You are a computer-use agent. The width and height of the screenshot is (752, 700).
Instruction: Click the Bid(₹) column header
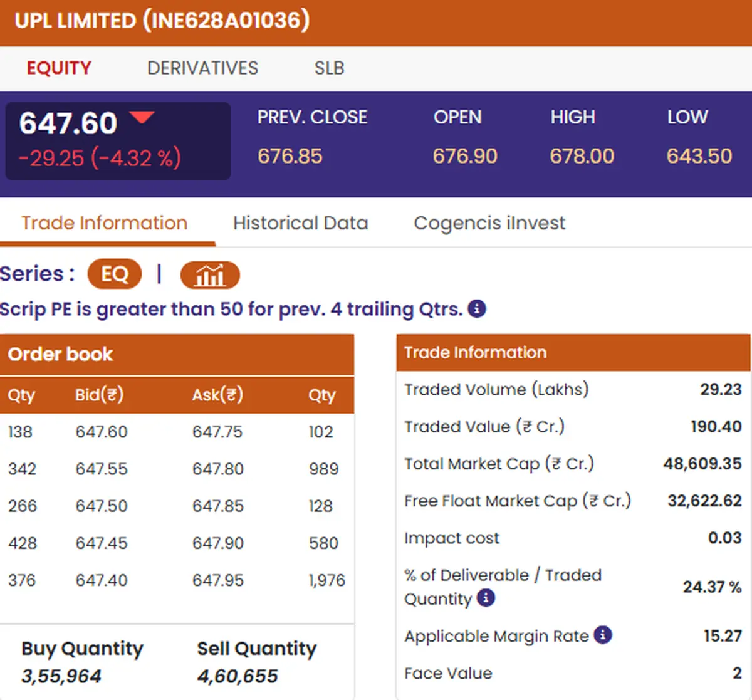click(100, 395)
